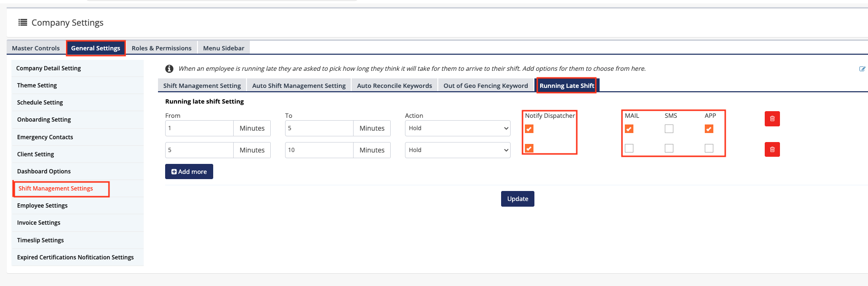Viewport: 868px width, 286px height.
Task: Open the second row Action dropdown
Action: (x=457, y=150)
